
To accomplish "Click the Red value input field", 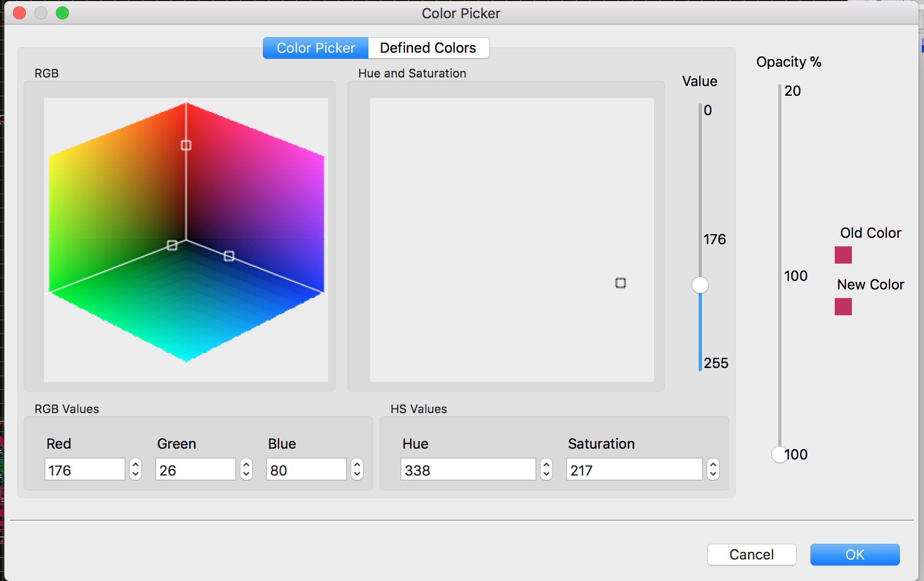I will click(84, 470).
